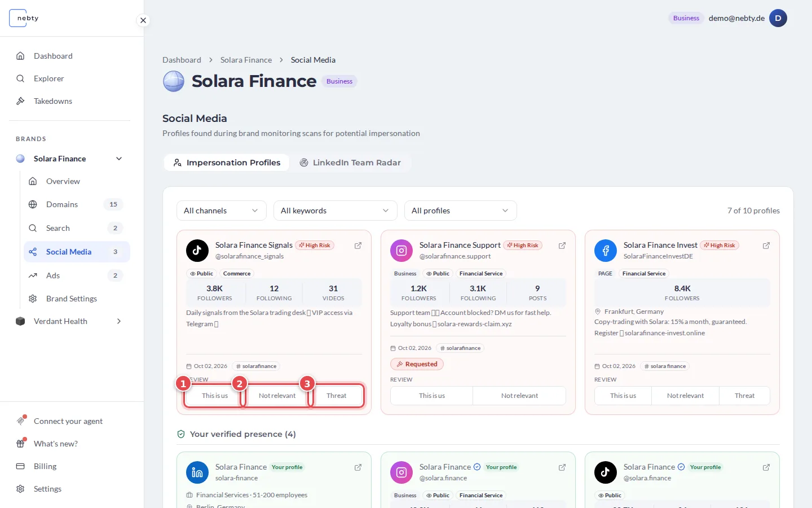Open Solara Finance Signals profile external link
Image resolution: width=812 pixels, height=508 pixels.
click(x=358, y=246)
